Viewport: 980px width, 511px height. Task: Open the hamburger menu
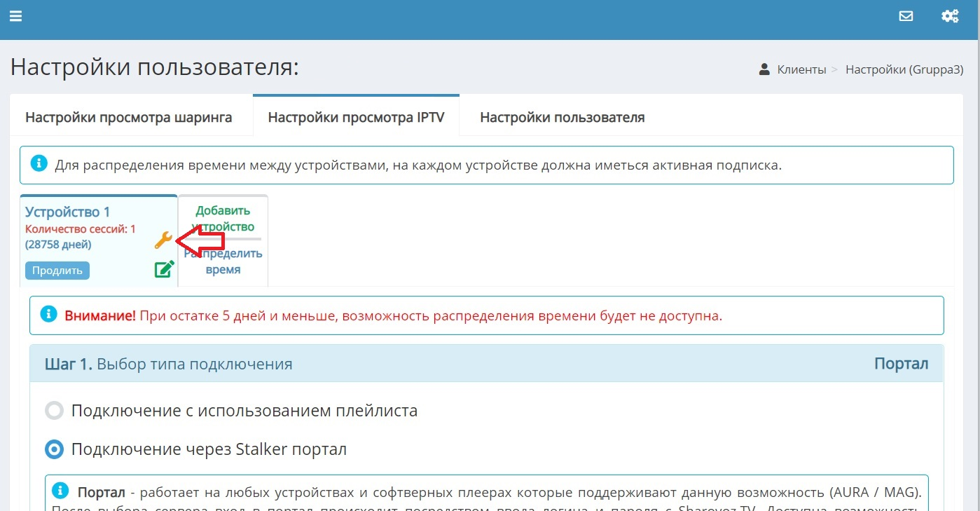(x=15, y=15)
